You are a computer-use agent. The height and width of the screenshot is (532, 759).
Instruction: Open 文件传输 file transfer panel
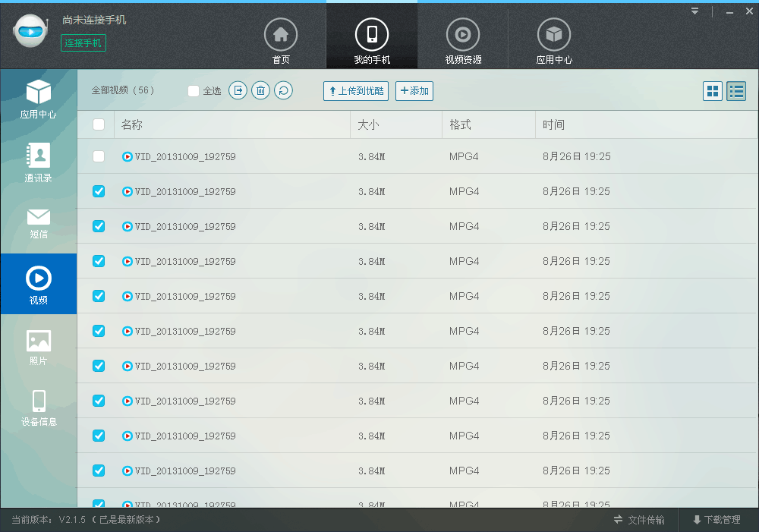[x=639, y=520]
